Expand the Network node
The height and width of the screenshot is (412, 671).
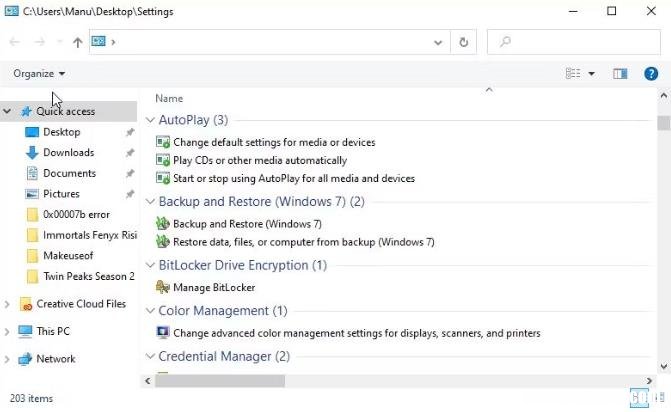7,359
